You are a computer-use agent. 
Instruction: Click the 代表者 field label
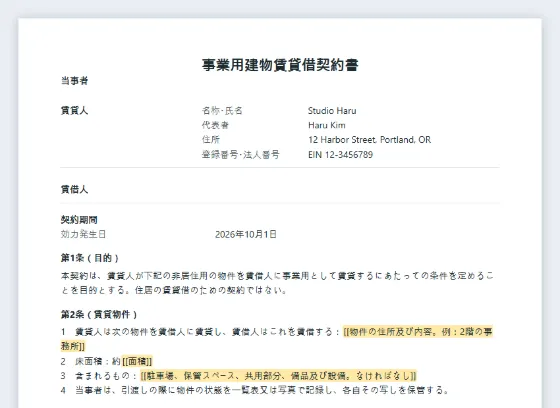click(x=215, y=125)
